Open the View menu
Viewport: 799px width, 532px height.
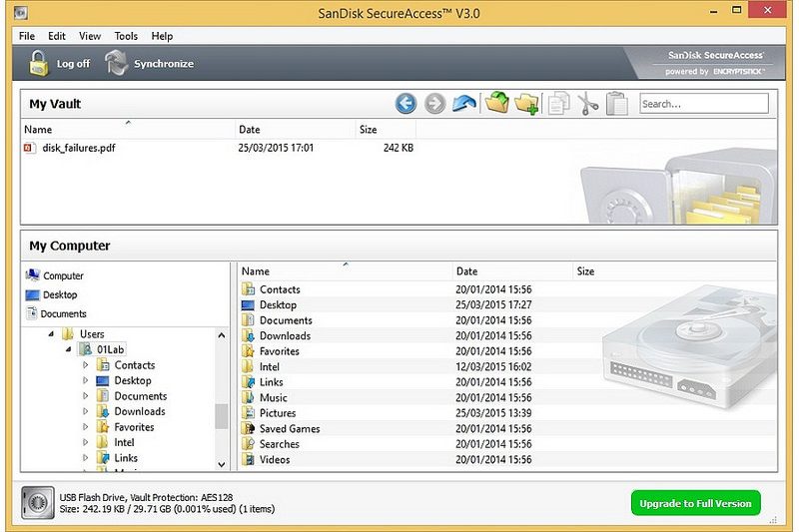[x=90, y=36]
